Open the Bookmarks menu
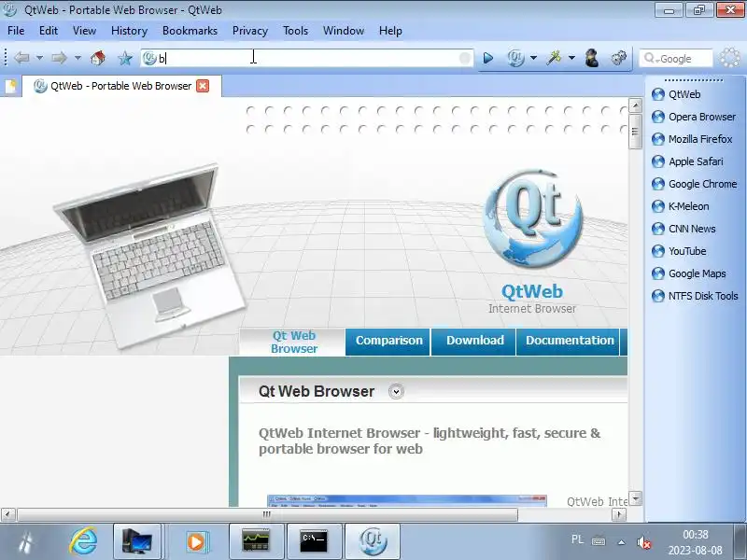747x560 pixels. point(190,31)
